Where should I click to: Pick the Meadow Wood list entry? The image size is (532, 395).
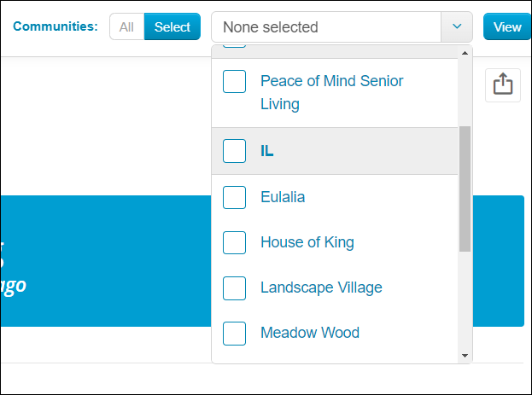[x=310, y=333]
